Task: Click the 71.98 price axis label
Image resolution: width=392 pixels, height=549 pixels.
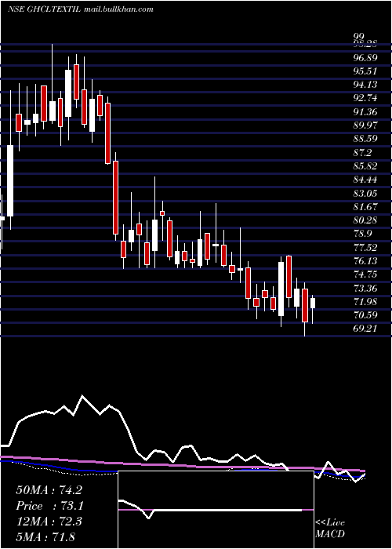Action: click(366, 301)
